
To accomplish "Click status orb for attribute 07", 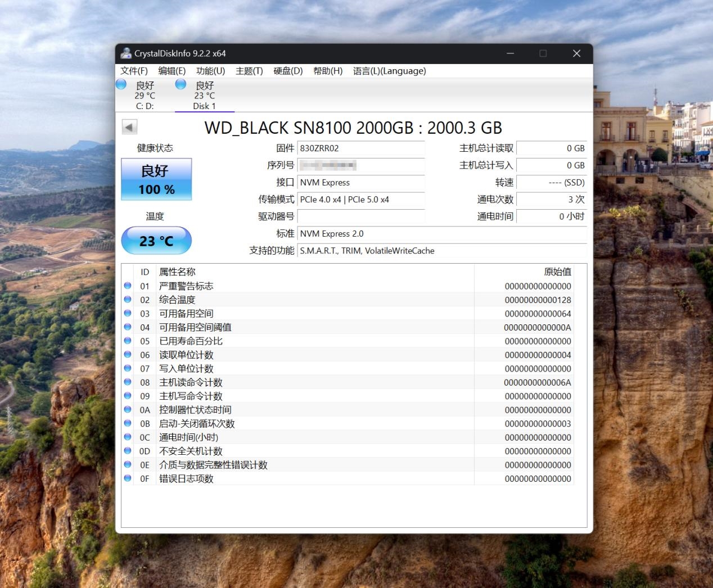I will click(x=128, y=368).
